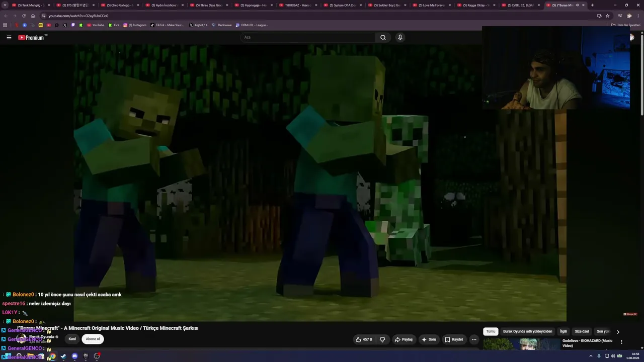Image resolution: width=644 pixels, height=362 pixels.
Task: Open Godelieve BIOHAZARD video thumbnail
Action: point(521,344)
